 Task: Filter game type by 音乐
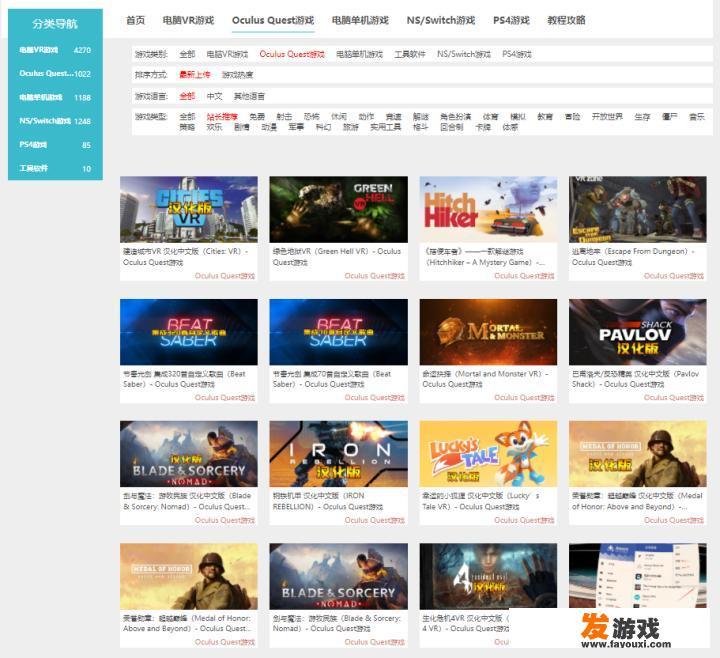pos(697,117)
